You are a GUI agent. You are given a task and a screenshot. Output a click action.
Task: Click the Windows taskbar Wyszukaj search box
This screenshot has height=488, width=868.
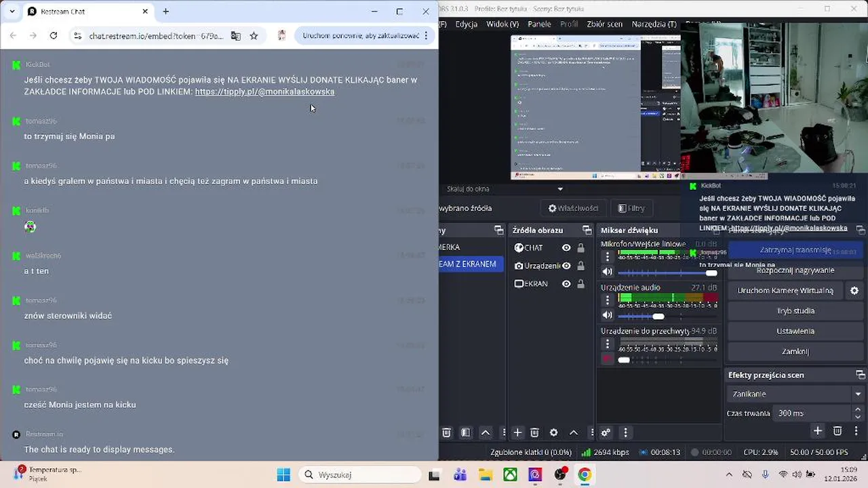359,474
